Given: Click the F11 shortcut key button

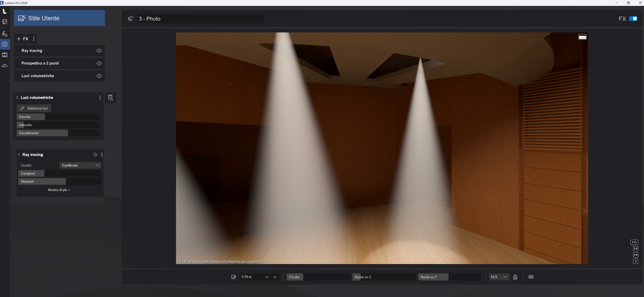Looking at the screenshot, I should (x=634, y=243).
